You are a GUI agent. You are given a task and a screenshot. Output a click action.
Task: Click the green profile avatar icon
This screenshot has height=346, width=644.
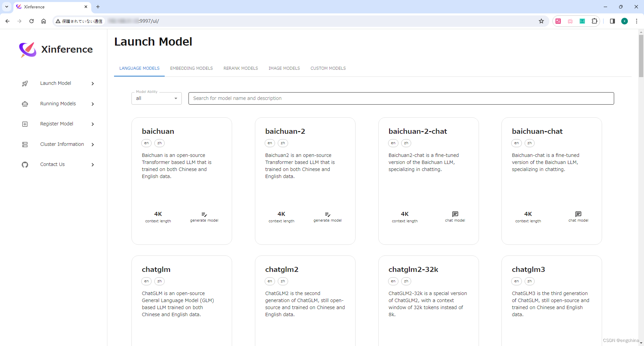[625, 21]
